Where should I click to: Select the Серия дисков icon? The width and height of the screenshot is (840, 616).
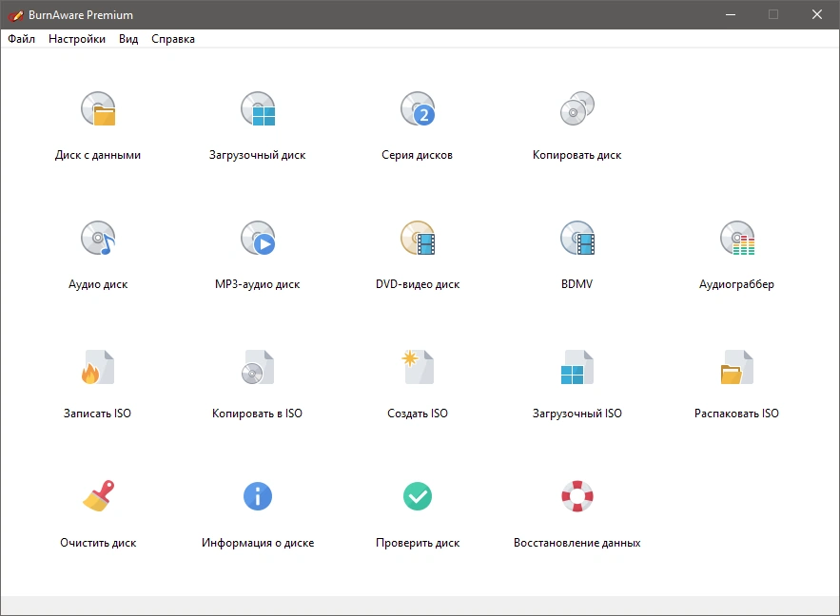[x=418, y=108]
